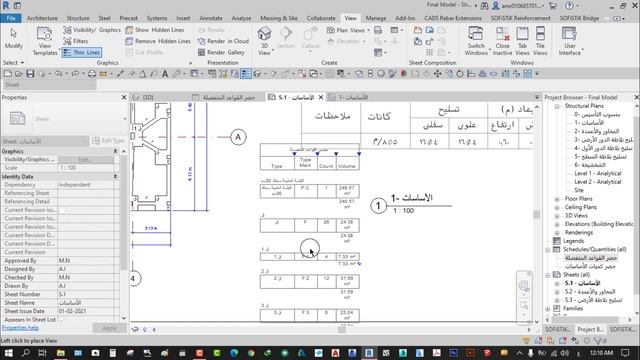640x360 pixels.
Task: Expand the Graphics panel dialog launcher arrow
Action: point(190,63)
